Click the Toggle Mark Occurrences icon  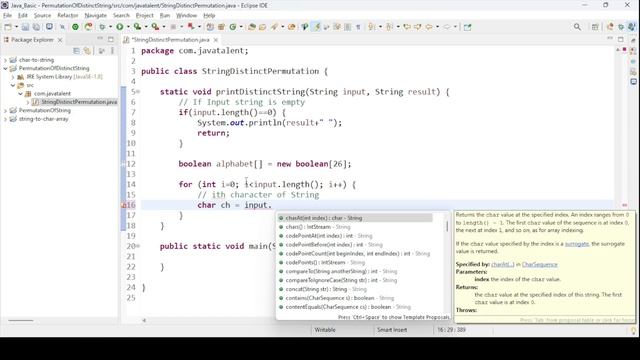point(317,27)
